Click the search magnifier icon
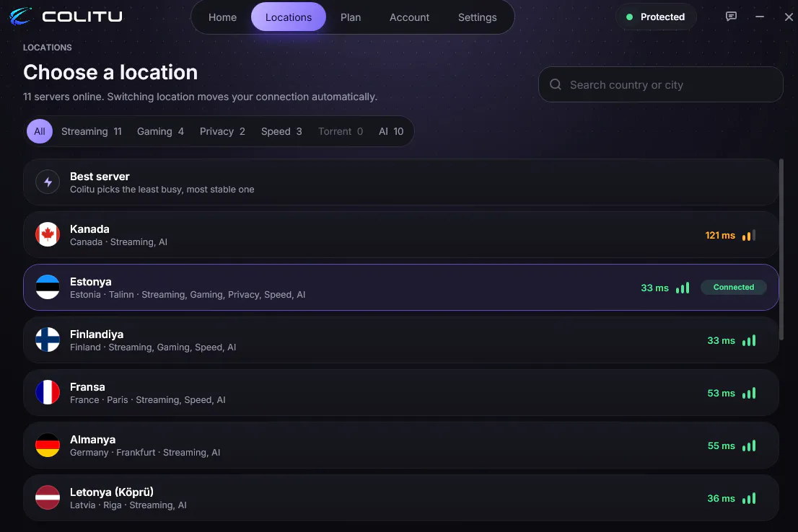798x532 pixels. (x=556, y=84)
